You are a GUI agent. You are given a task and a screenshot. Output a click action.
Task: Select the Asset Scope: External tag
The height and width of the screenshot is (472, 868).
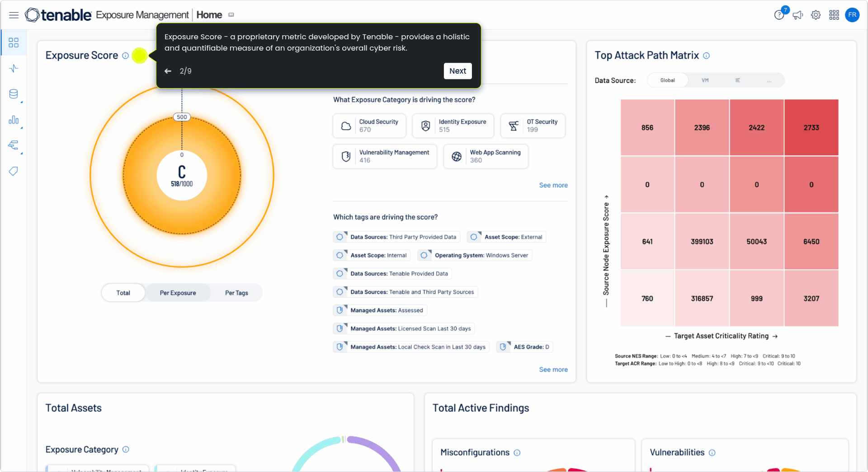506,237
